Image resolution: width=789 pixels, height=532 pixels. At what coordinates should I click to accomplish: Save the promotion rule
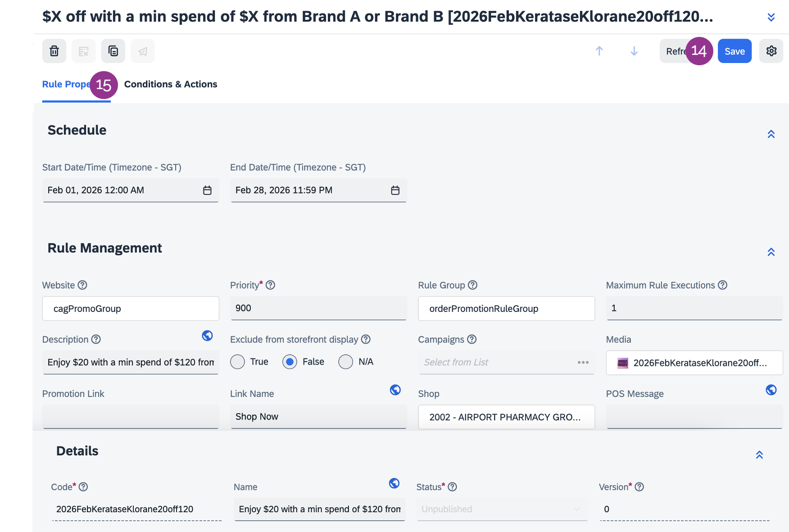click(x=735, y=51)
